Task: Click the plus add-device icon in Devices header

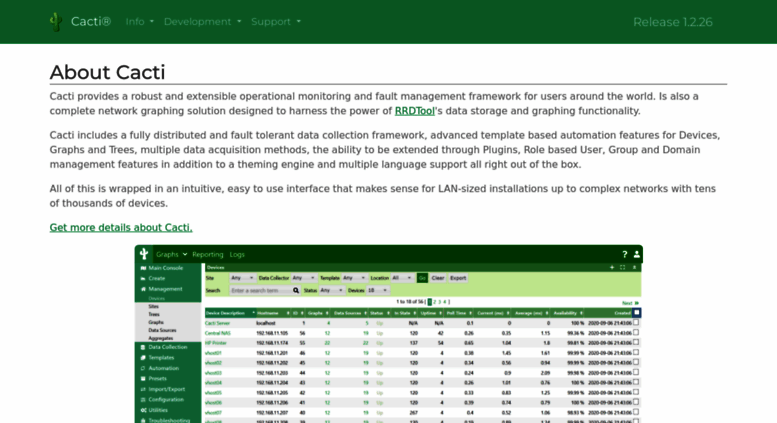Action: (x=611, y=267)
